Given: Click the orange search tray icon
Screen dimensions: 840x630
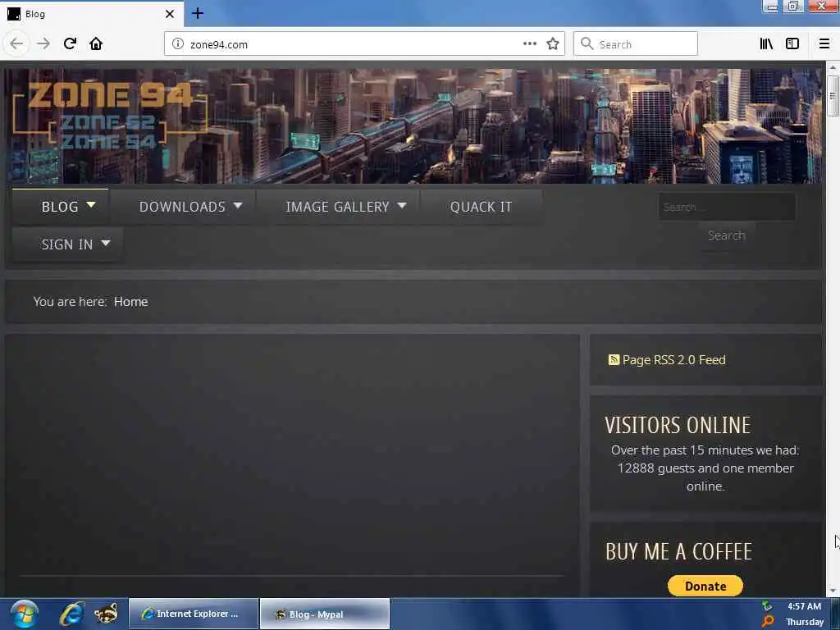Looking at the screenshot, I should [x=768, y=622].
